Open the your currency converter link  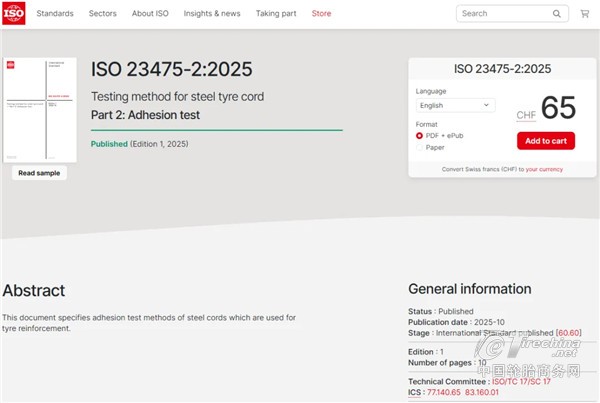(x=544, y=169)
